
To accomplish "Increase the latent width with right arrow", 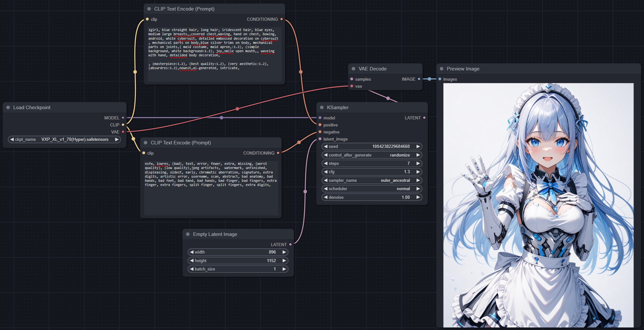I will tap(284, 252).
